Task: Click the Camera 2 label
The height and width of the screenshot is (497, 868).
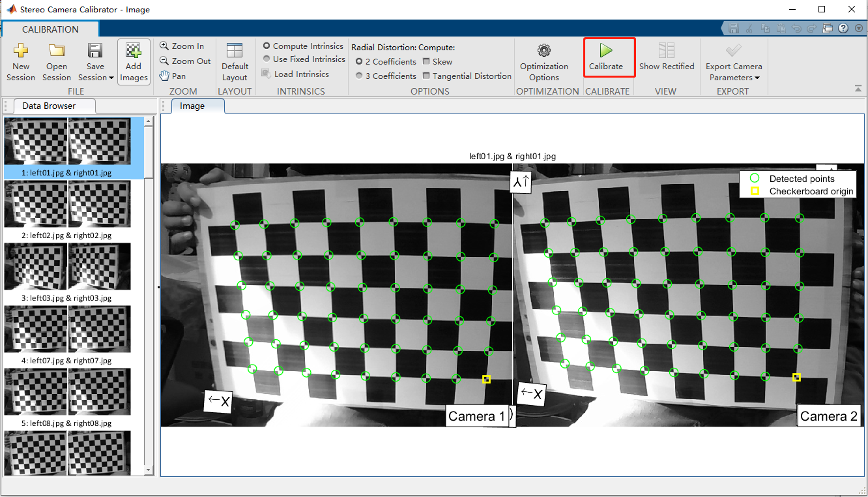Action: [829, 416]
